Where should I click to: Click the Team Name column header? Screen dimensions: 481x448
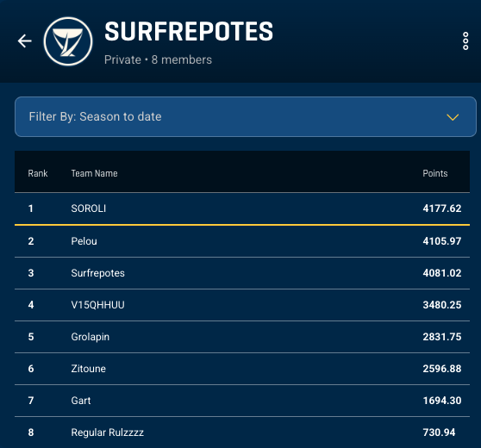click(94, 173)
